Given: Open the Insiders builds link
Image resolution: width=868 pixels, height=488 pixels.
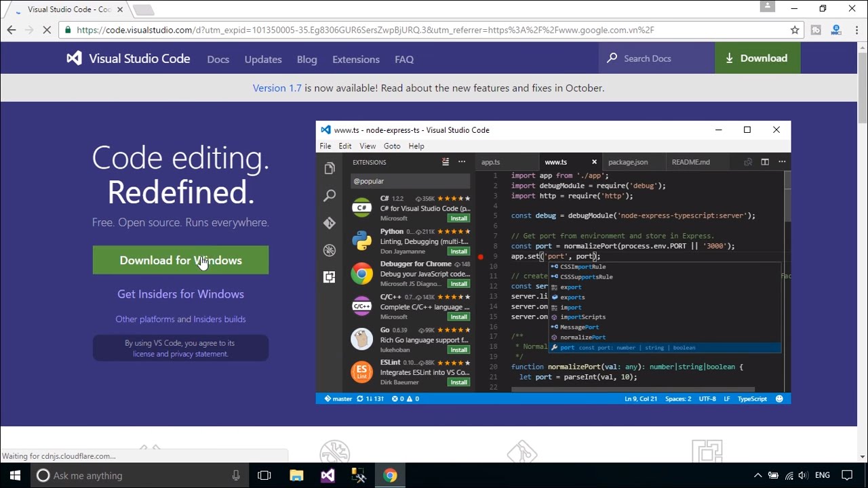Looking at the screenshot, I should (x=220, y=319).
